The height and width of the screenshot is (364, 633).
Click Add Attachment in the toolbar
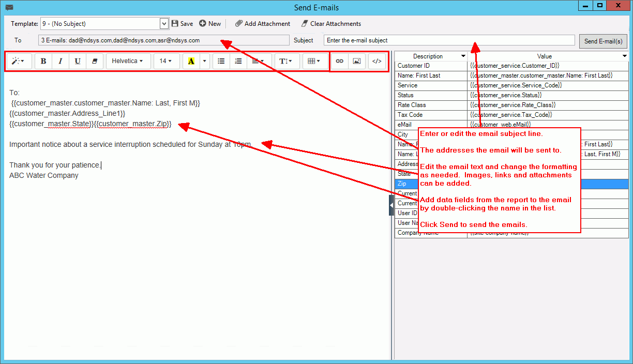(x=263, y=24)
